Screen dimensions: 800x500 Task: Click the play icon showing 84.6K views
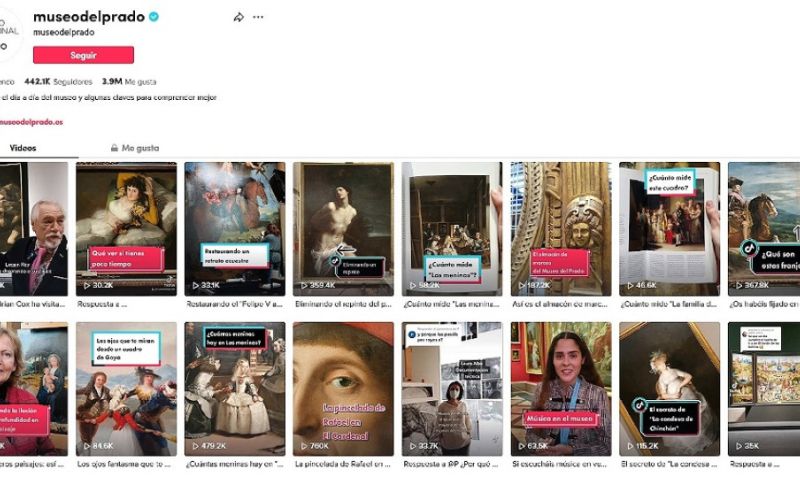point(87,446)
